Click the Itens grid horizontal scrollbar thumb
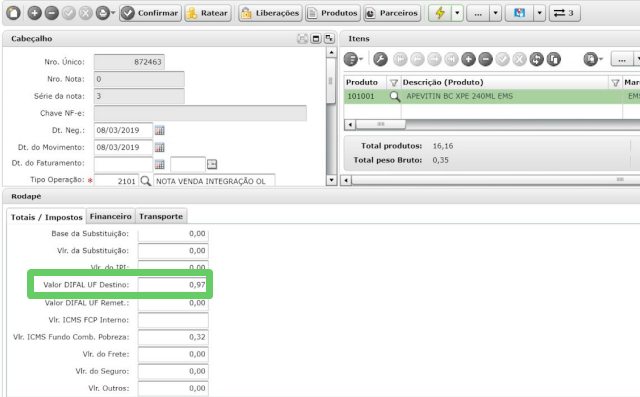640x397 pixels. (x=380, y=124)
